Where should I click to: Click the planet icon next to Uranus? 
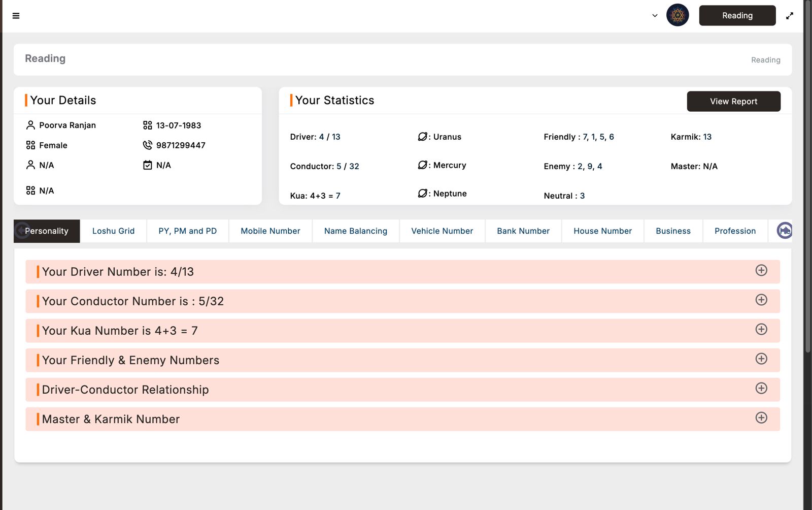[422, 137]
